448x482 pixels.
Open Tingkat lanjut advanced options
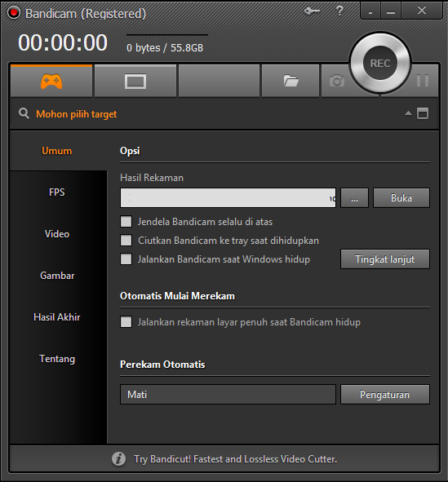click(x=385, y=259)
